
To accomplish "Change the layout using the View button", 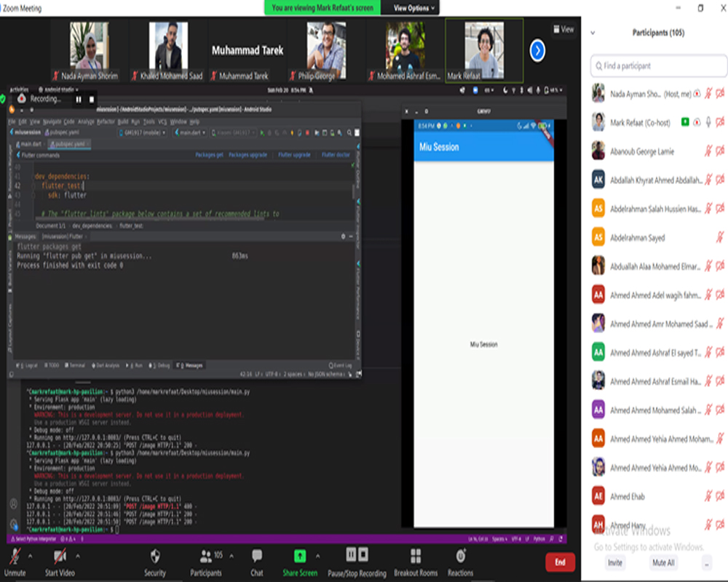I will (x=563, y=30).
